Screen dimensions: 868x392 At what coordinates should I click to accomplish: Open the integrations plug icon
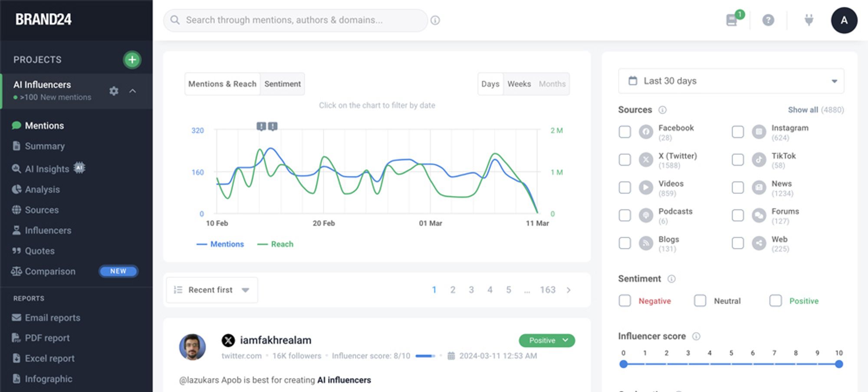click(809, 20)
